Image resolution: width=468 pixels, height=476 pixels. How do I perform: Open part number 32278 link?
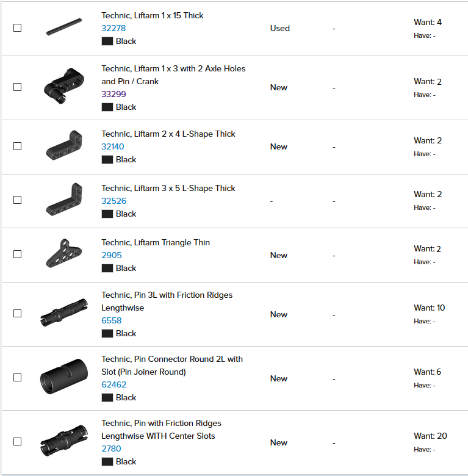[x=113, y=28]
